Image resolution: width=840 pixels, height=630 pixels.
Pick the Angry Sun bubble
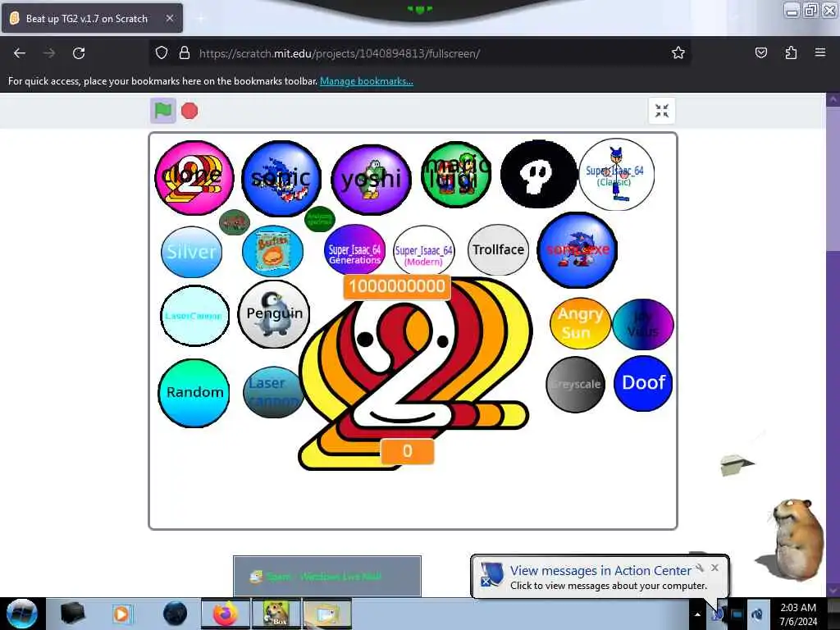pos(580,323)
